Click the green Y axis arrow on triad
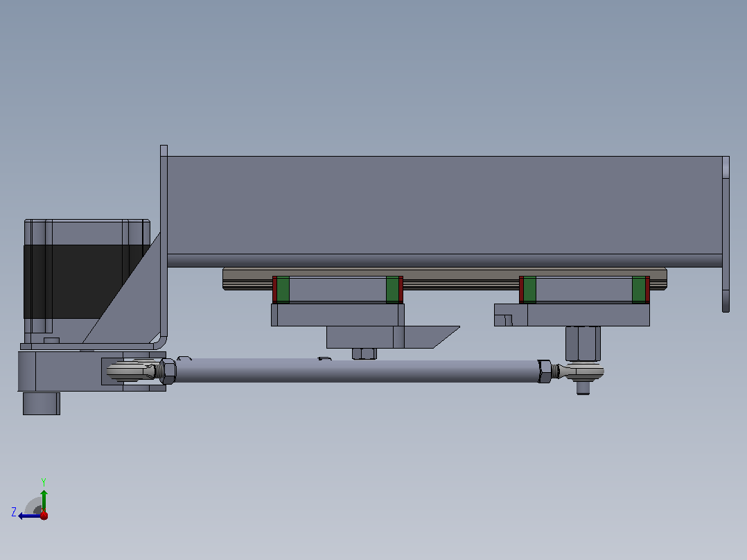Screen dimensions: 747x560 click(44, 500)
